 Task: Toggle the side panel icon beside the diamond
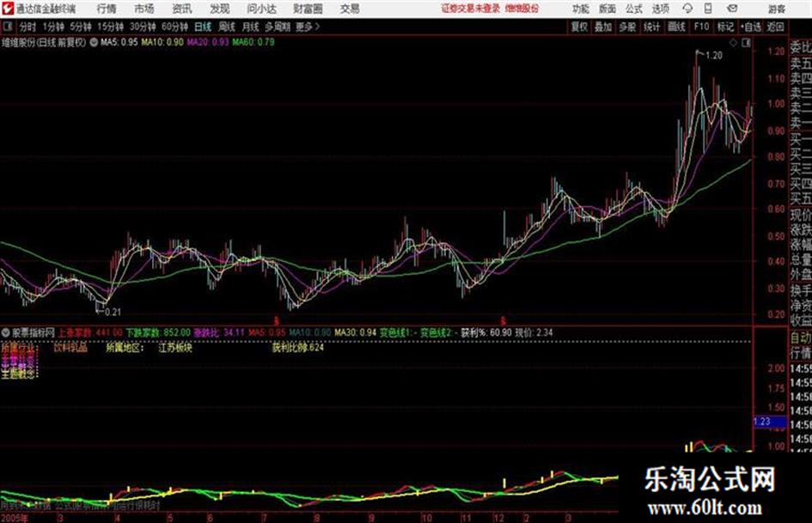click(x=746, y=43)
